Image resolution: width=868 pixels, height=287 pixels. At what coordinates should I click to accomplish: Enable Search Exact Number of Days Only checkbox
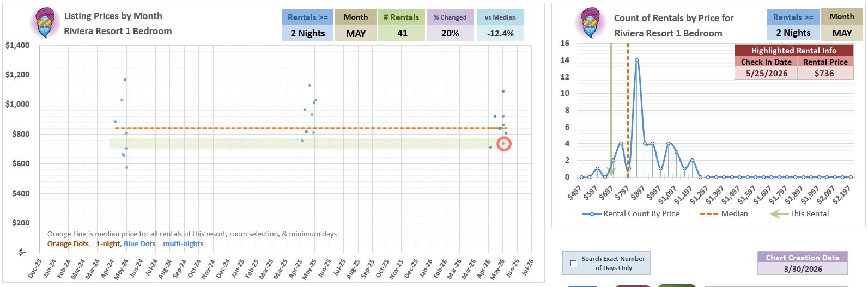coord(573,263)
